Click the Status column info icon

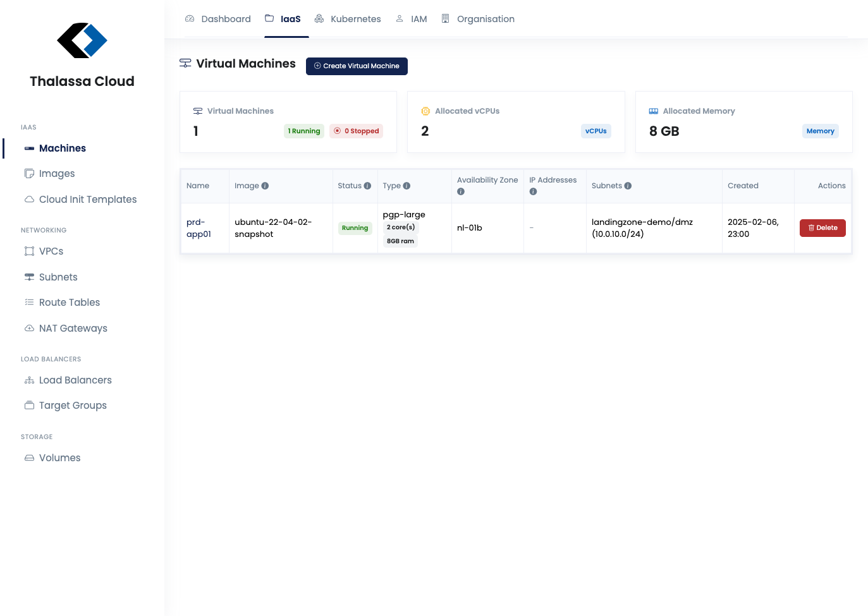tap(367, 186)
